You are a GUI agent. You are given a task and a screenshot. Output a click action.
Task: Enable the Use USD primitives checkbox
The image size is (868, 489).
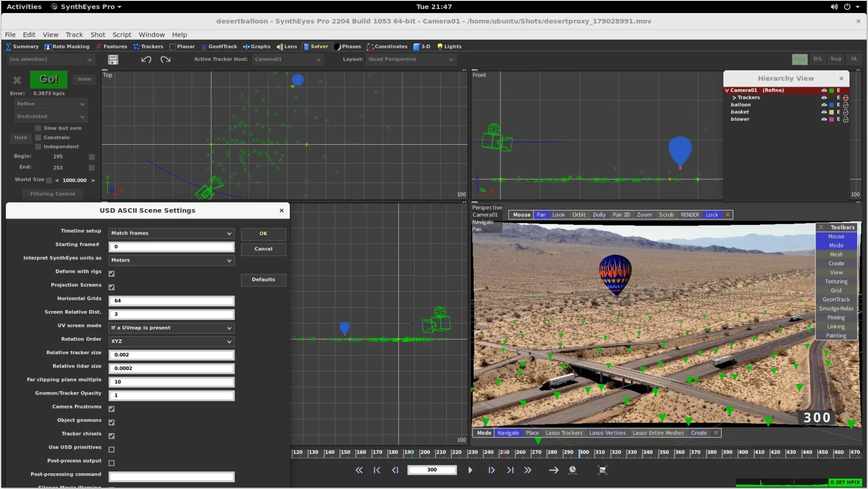pyautogui.click(x=112, y=449)
